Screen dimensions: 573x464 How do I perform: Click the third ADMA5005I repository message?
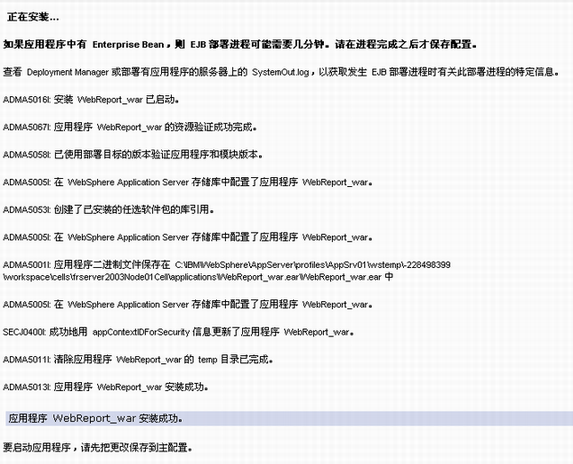pyautogui.click(x=188, y=304)
